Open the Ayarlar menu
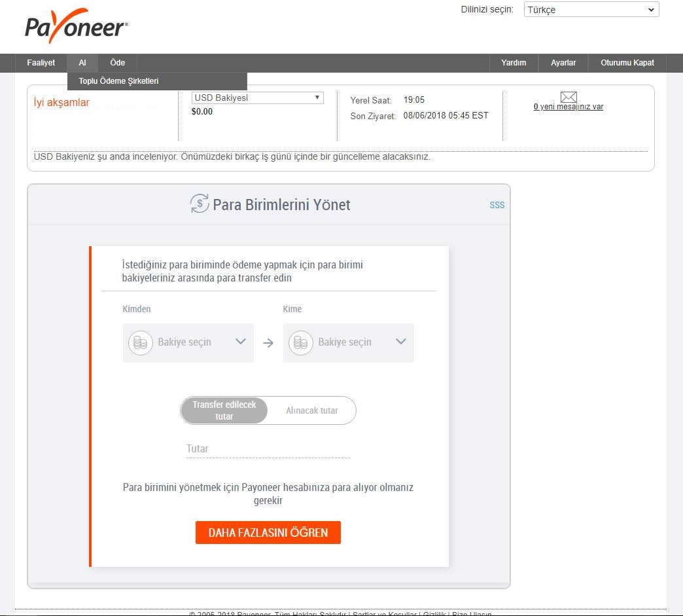The width and height of the screenshot is (683, 616). (x=563, y=63)
